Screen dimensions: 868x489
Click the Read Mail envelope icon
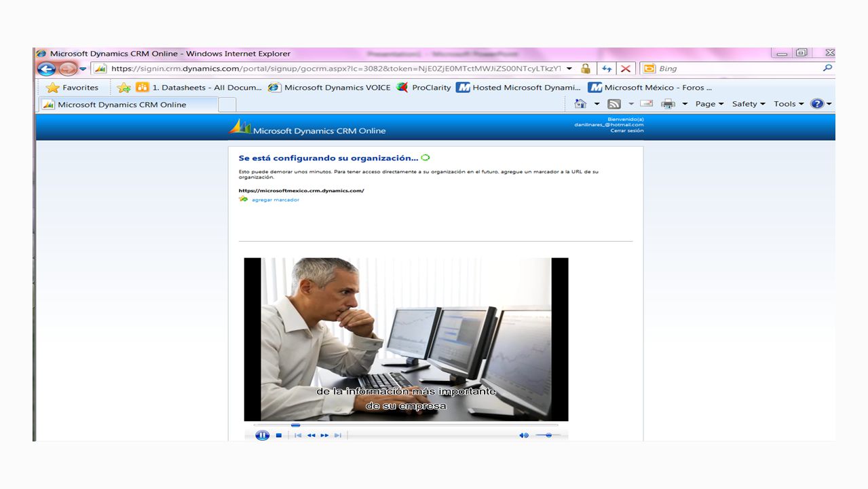coord(647,104)
